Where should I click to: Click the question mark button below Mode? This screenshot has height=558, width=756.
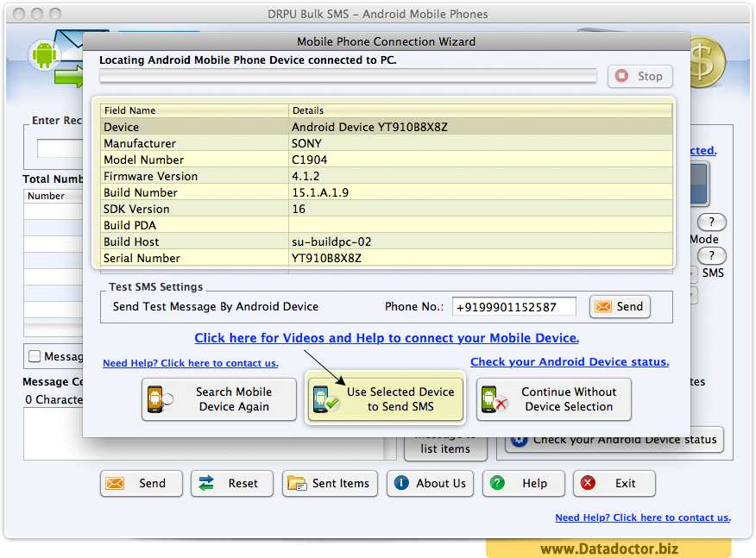coord(712,256)
